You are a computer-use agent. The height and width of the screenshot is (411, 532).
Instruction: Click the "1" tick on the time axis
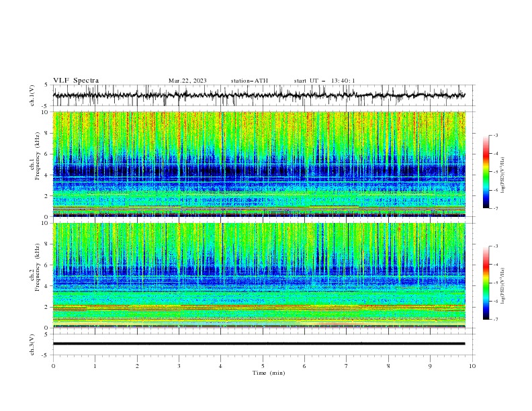click(x=95, y=366)
